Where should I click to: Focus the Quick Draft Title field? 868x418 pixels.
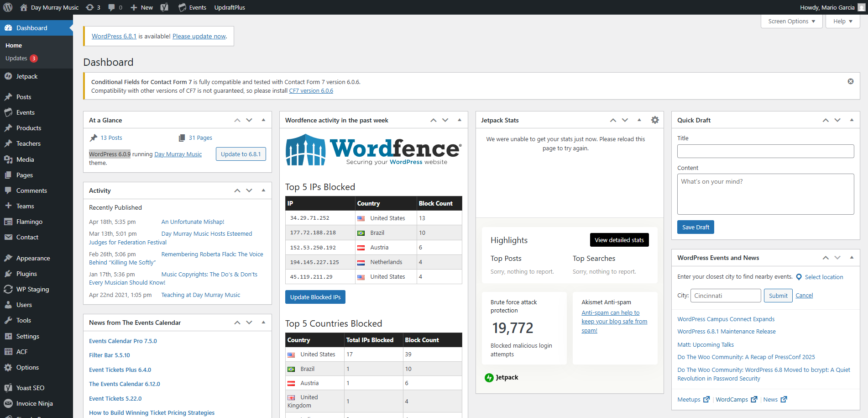[765, 151]
